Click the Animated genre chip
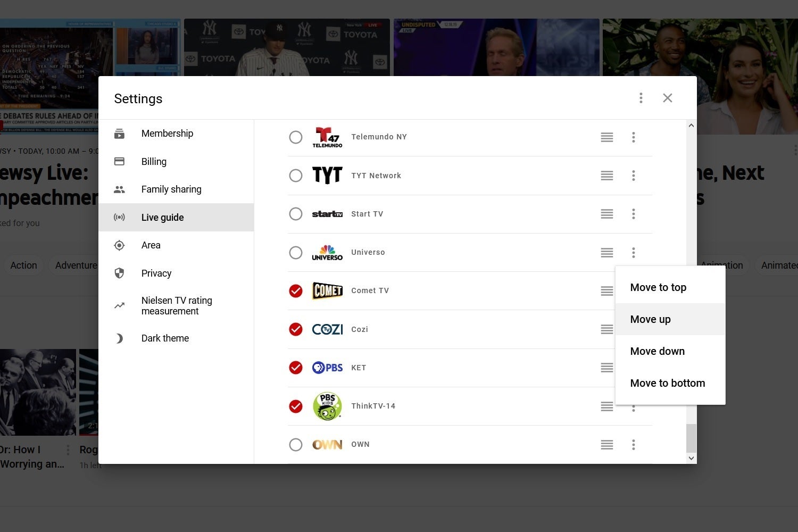The image size is (798, 532). 778,265
